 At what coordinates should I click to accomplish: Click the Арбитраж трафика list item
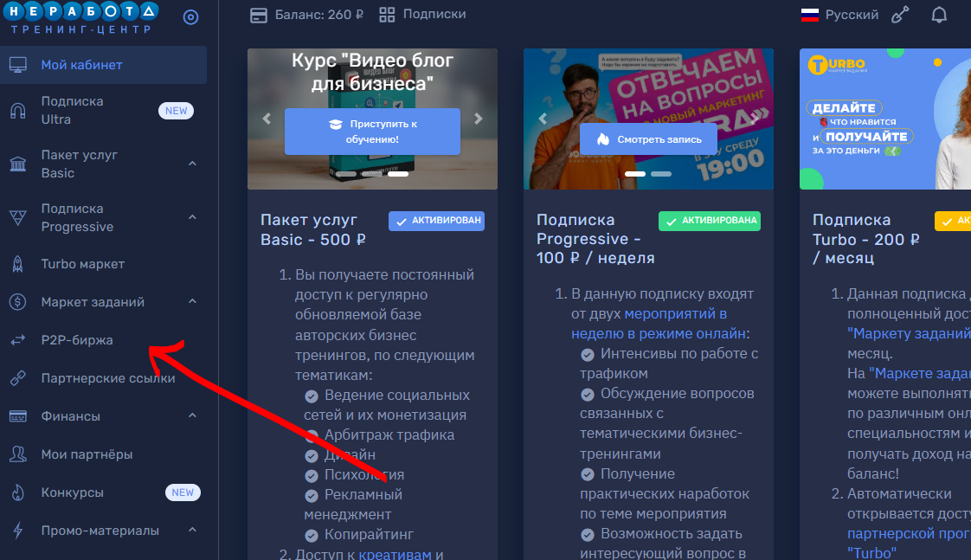point(380,434)
